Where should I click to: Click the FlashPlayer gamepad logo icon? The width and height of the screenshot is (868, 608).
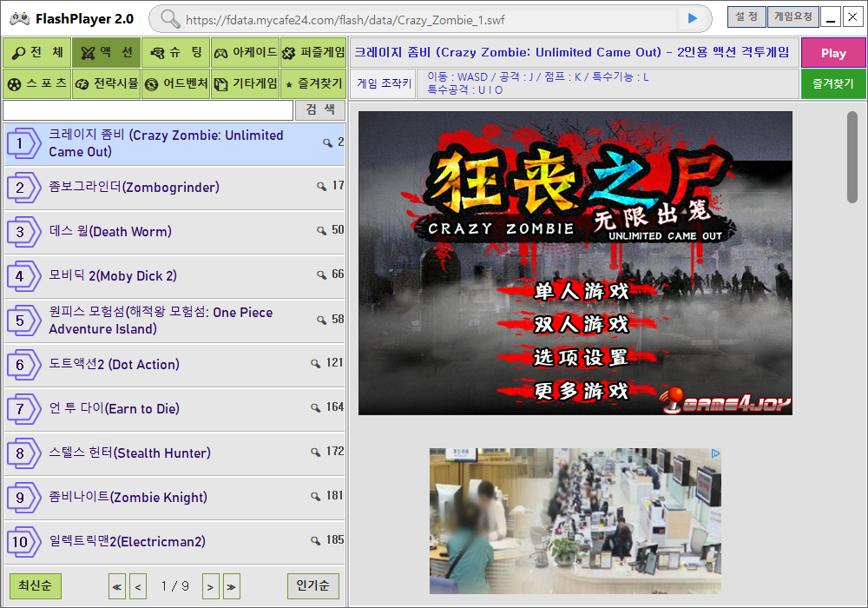(x=19, y=19)
